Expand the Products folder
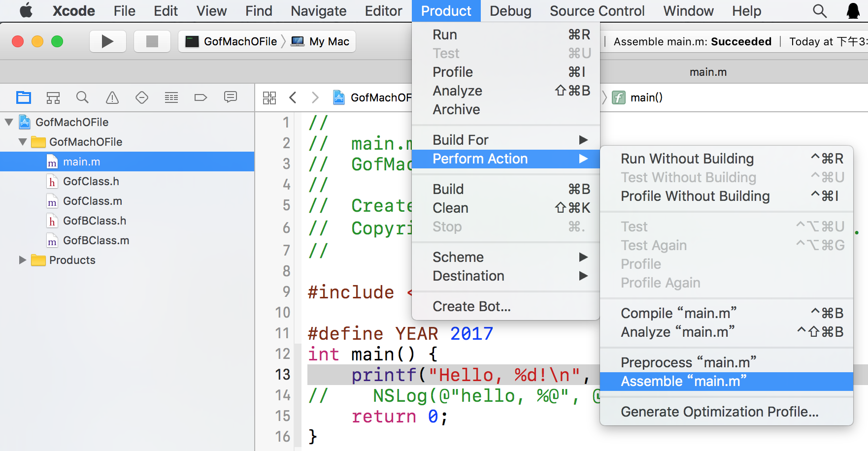This screenshot has width=868, height=451. click(x=22, y=259)
